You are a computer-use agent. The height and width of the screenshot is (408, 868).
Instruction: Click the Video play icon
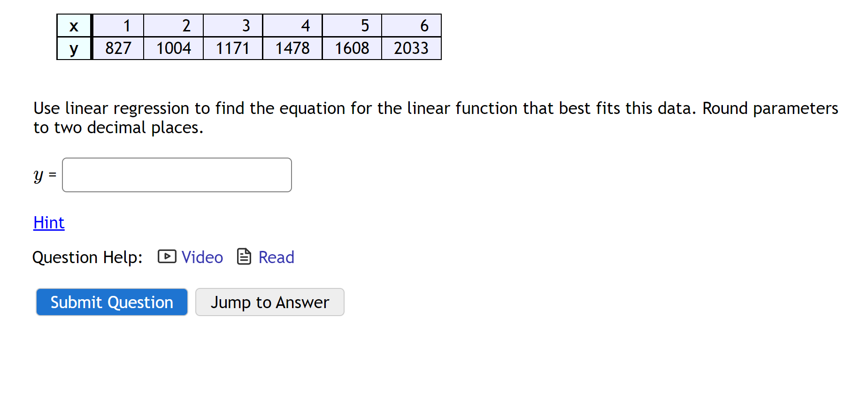tap(167, 257)
